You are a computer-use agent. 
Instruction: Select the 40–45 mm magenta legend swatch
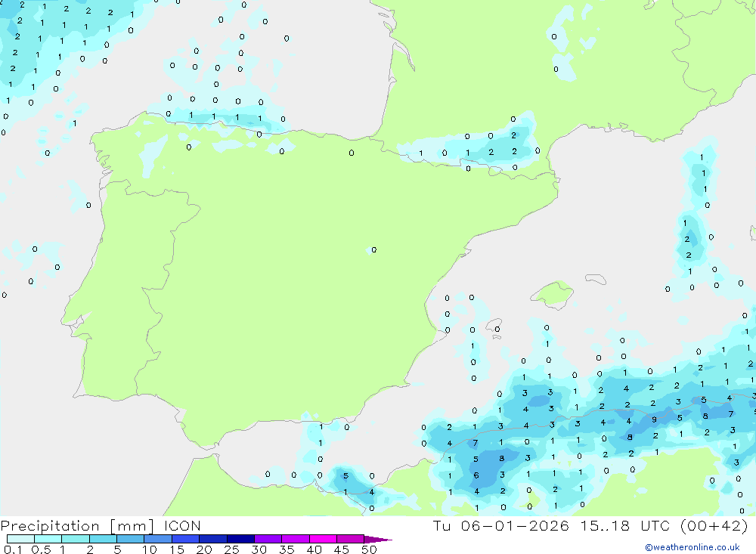coord(323,539)
